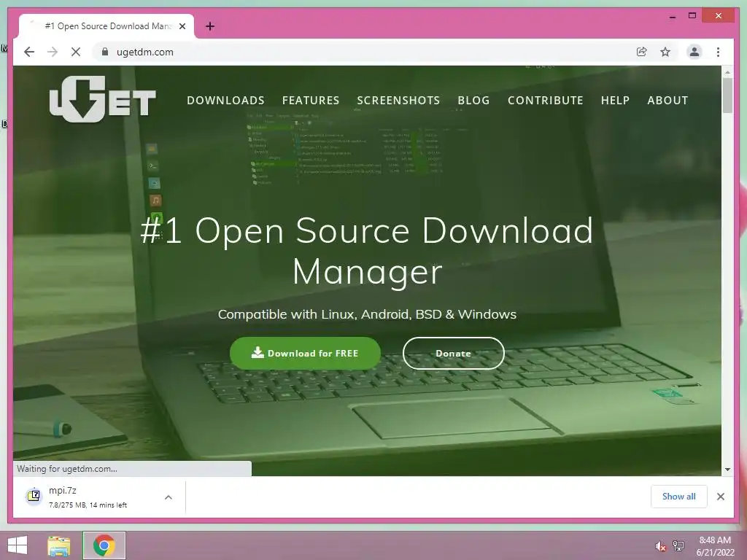
Task: Select the #1 Open Source Download tab
Action: [x=107, y=26]
